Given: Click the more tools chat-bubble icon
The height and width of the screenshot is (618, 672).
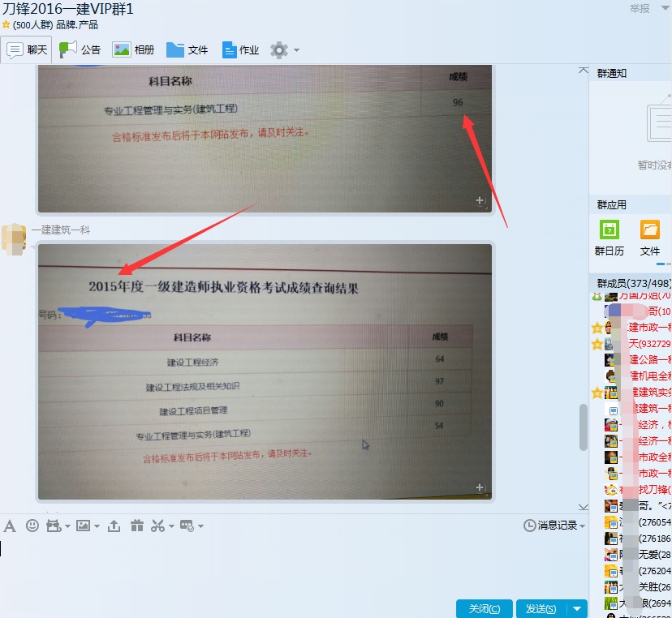Looking at the screenshot, I should [187, 526].
